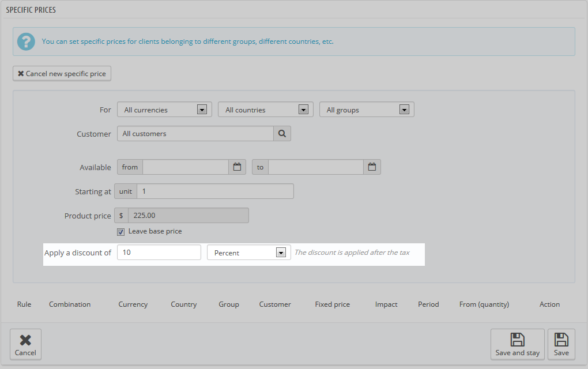588x369 pixels.
Task: Open the 'to' date calendar icon
Action: click(x=372, y=167)
